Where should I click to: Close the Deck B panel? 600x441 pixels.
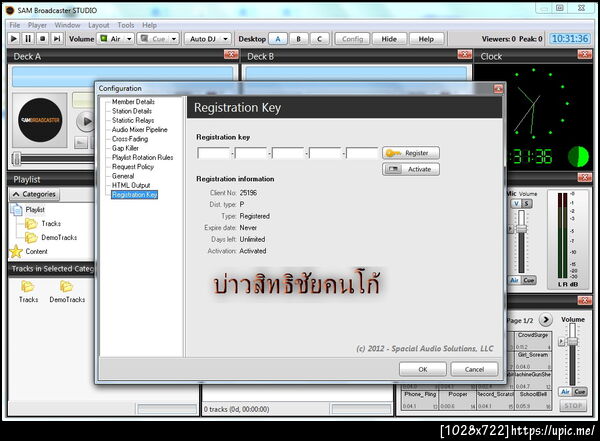465,55
